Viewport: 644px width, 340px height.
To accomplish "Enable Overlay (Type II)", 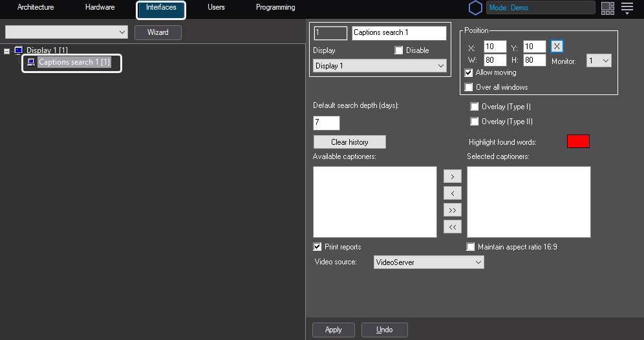I will (x=474, y=122).
